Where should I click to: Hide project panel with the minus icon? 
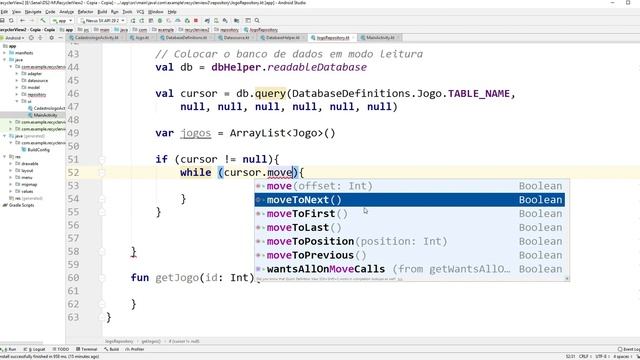pos(60,38)
